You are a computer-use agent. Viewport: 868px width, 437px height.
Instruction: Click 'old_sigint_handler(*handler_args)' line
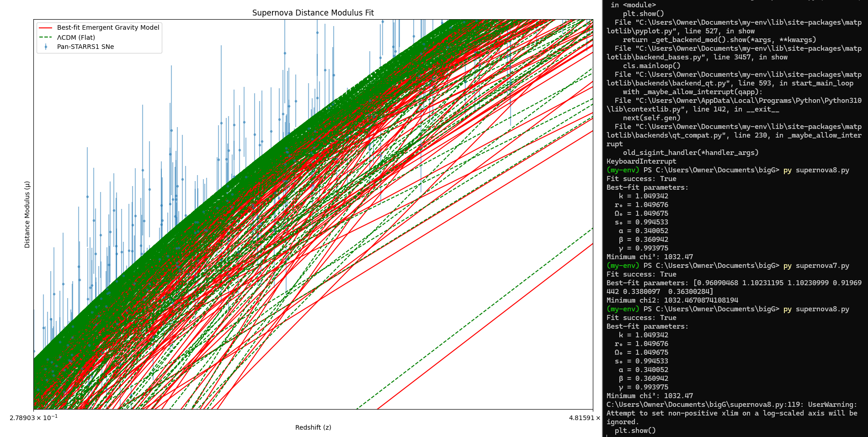pos(691,153)
